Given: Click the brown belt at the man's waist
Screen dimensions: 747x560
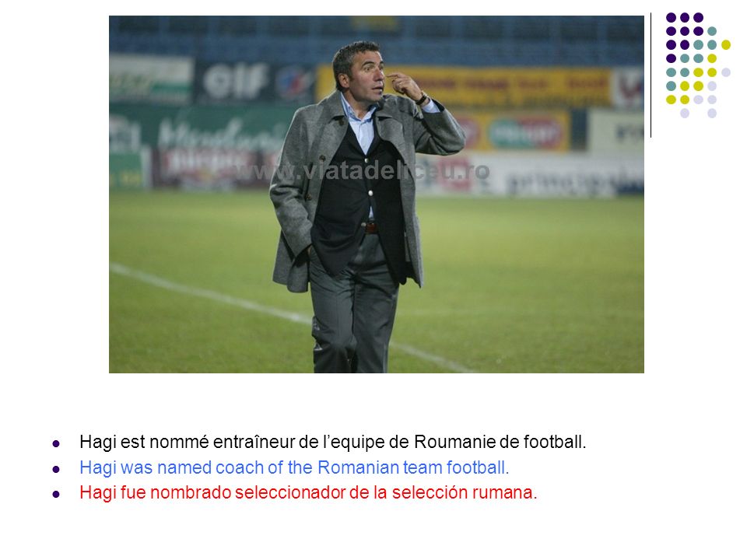Looking at the screenshot, I should (x=370, y=228).
